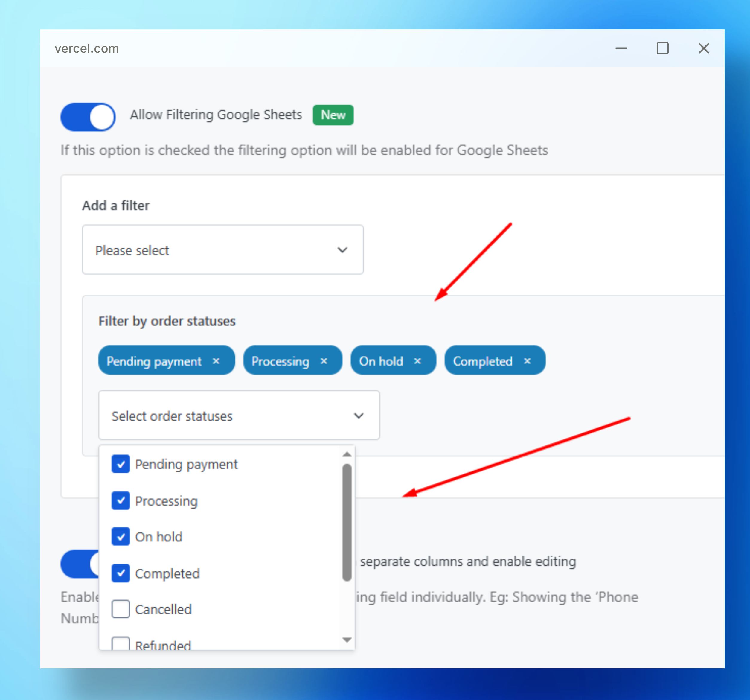750x700 pixels.
Task: Open the Please select filter dropdown
Action: [x=222, y=250]
